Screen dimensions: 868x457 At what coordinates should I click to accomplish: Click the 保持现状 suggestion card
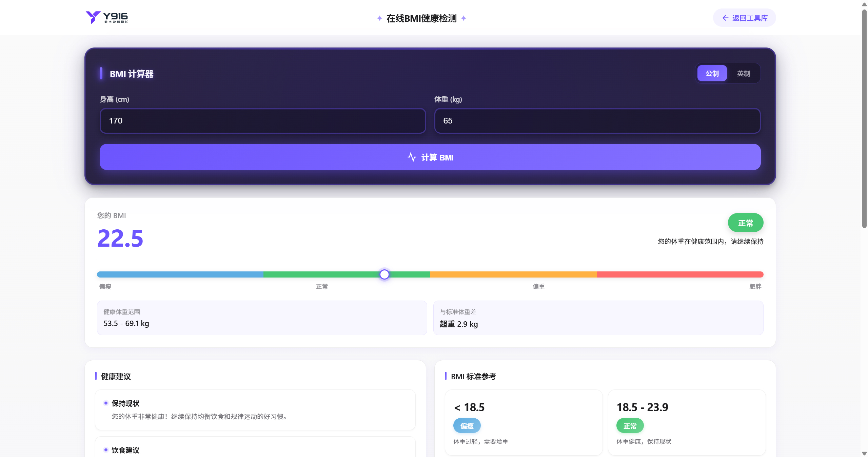click(255, 410)
